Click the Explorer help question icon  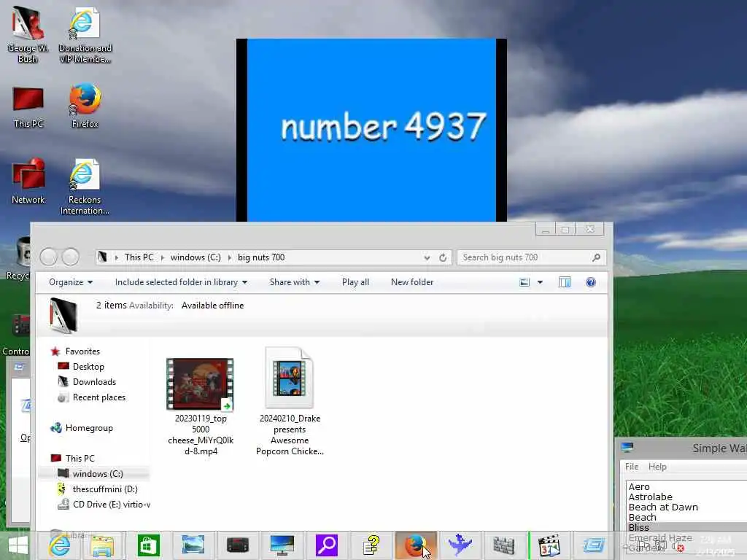tap(591, 282)
